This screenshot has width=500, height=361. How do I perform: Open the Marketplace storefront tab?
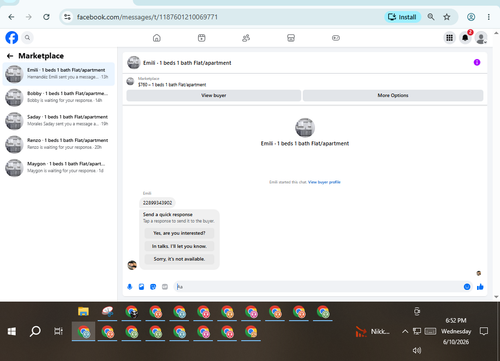(x=291, y=38)
